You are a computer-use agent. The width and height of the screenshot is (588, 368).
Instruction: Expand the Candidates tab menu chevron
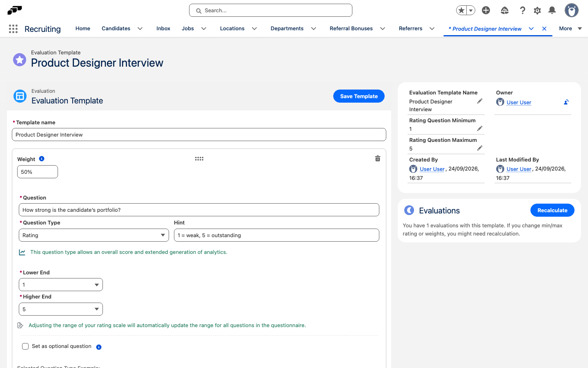140,29
